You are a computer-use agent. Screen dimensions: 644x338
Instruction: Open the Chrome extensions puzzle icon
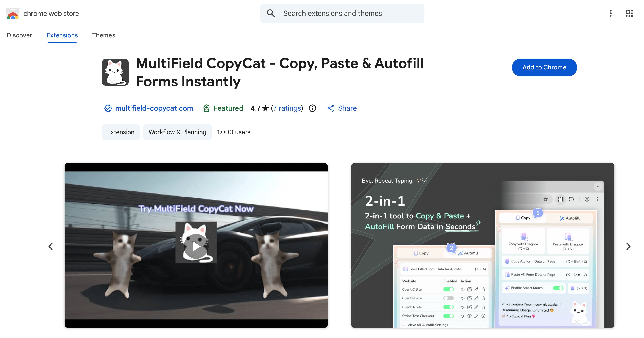572,199
